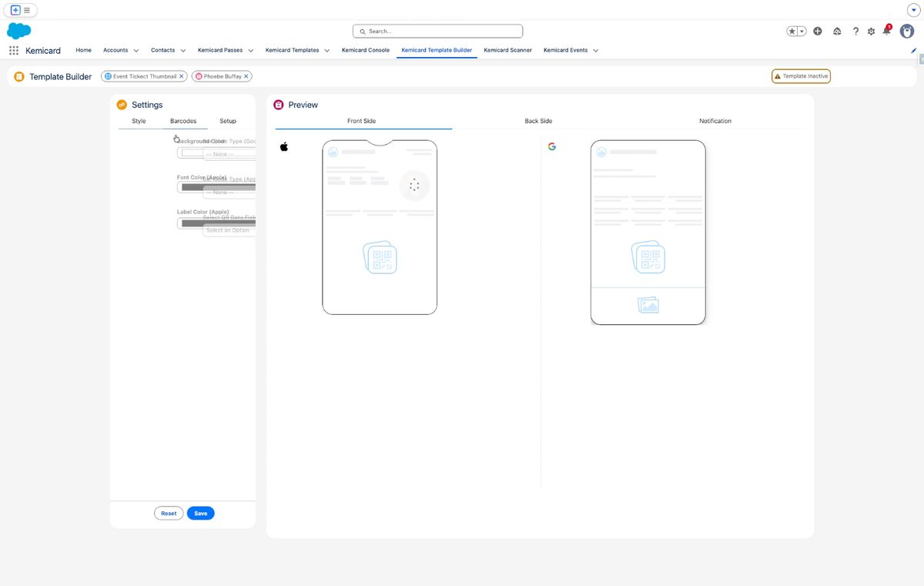Click the QR code placeholder on the Google pass

648,257
